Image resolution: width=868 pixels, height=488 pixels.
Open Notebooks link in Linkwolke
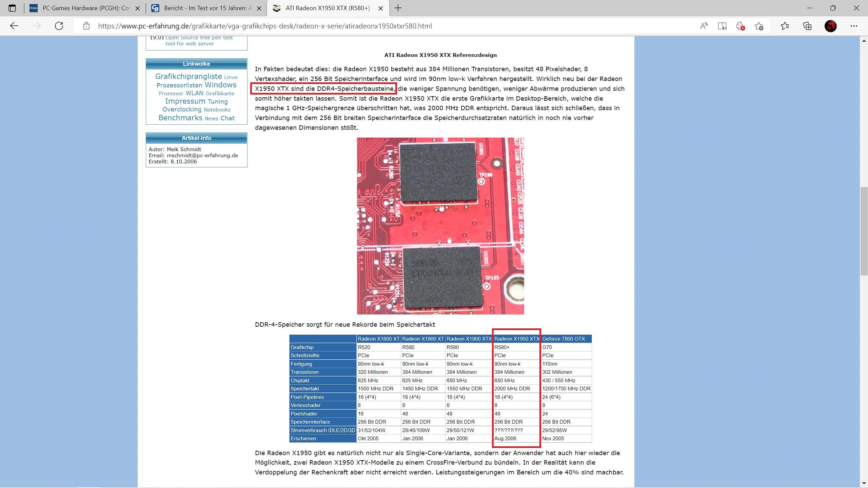tap(217, 110)
